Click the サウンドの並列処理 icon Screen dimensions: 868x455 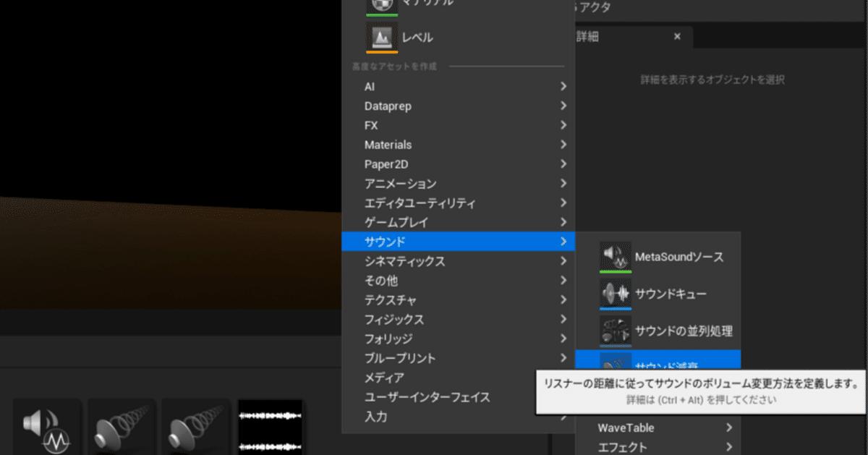pyautogui.click(x=616, y=331)
